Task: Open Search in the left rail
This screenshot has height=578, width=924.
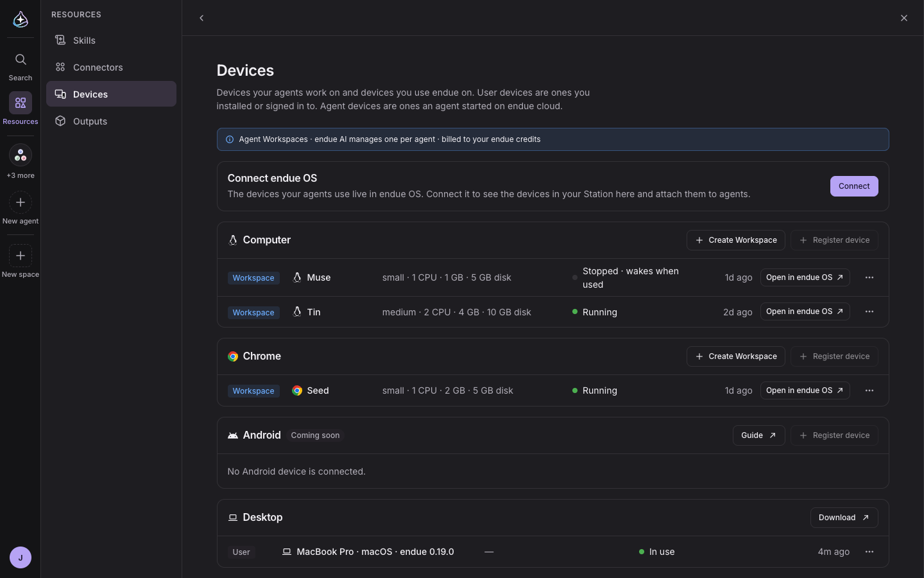Action: pyautogui.click(x=21, y=67)
